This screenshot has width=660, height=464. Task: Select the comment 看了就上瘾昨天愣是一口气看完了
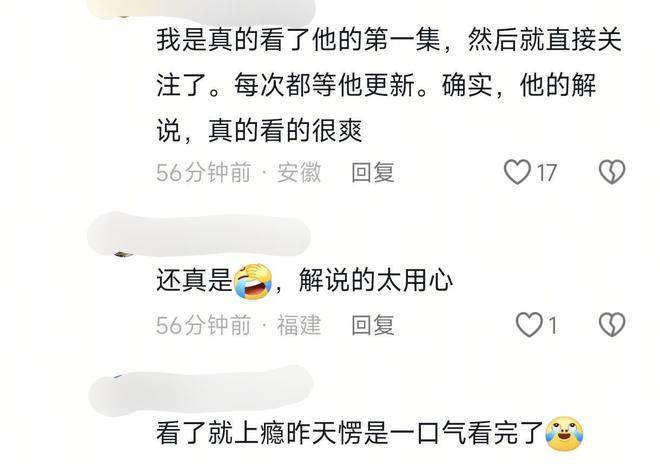pyautogui.click(x=350, y=433)
